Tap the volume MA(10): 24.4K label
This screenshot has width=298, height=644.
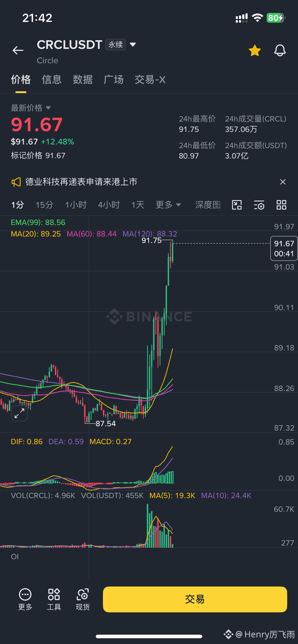(226, 496)
